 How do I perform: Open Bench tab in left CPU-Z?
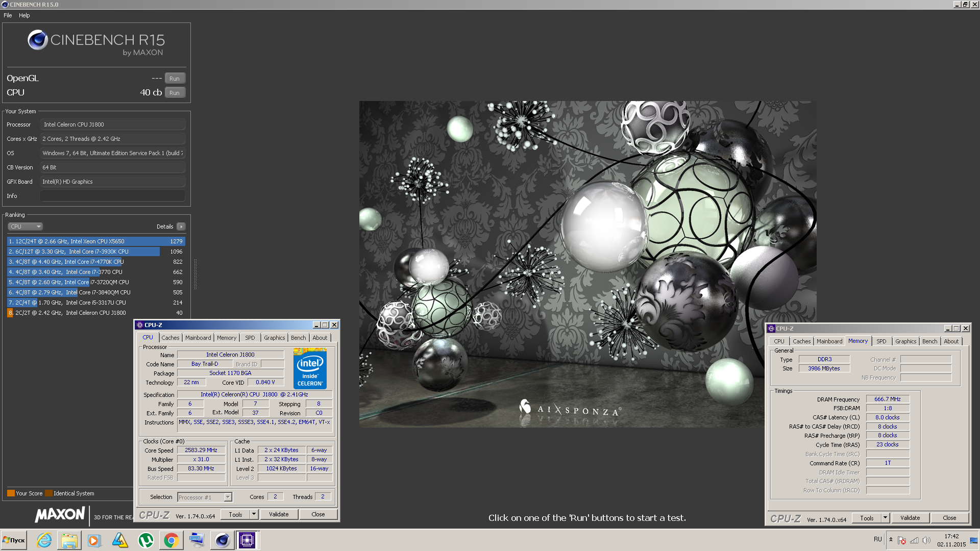pyautogui.click(x=299, y=338)
